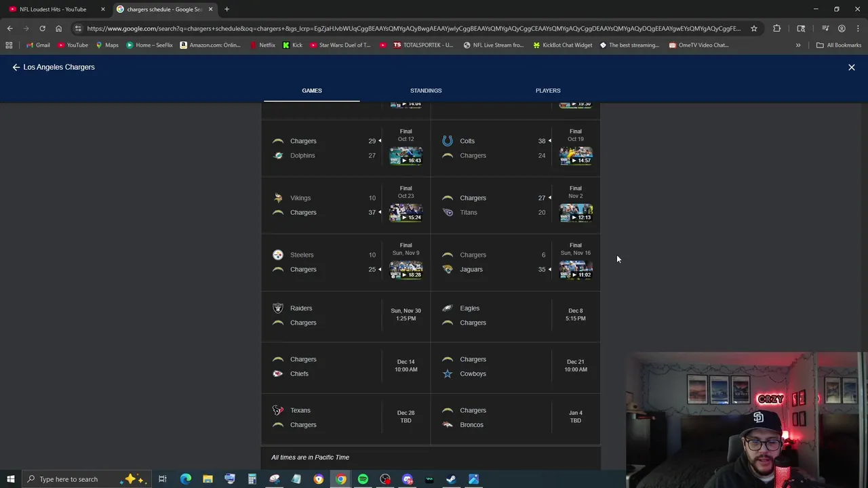Click the Vikings team logo

[x=277, y=198]
